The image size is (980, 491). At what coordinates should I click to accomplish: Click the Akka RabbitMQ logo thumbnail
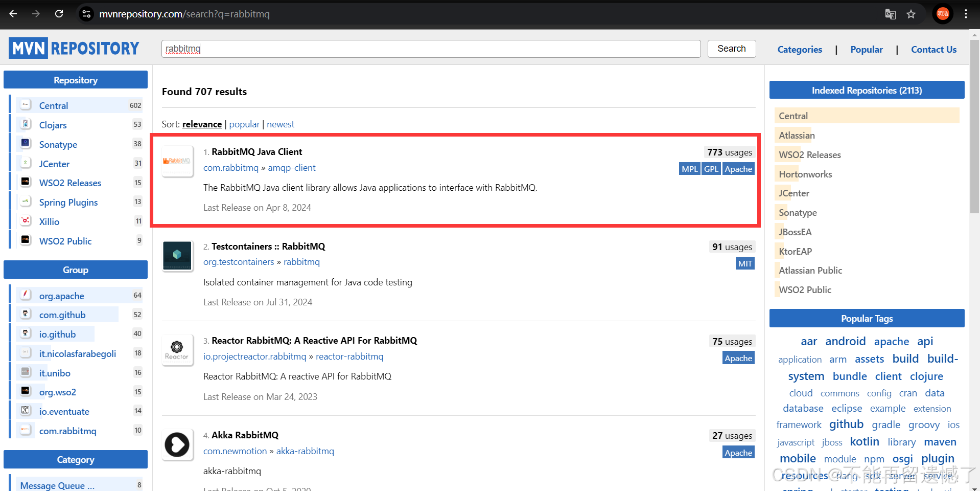tap(177, 444)
